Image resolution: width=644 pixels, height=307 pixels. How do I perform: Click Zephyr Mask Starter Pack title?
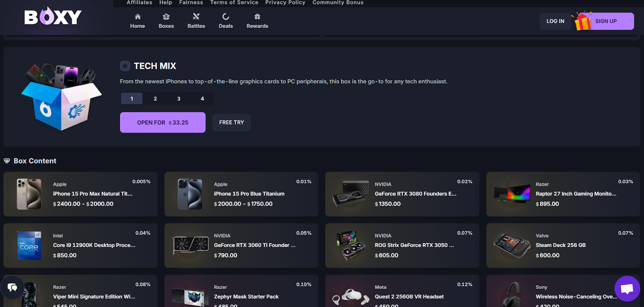tap(246, 297)
